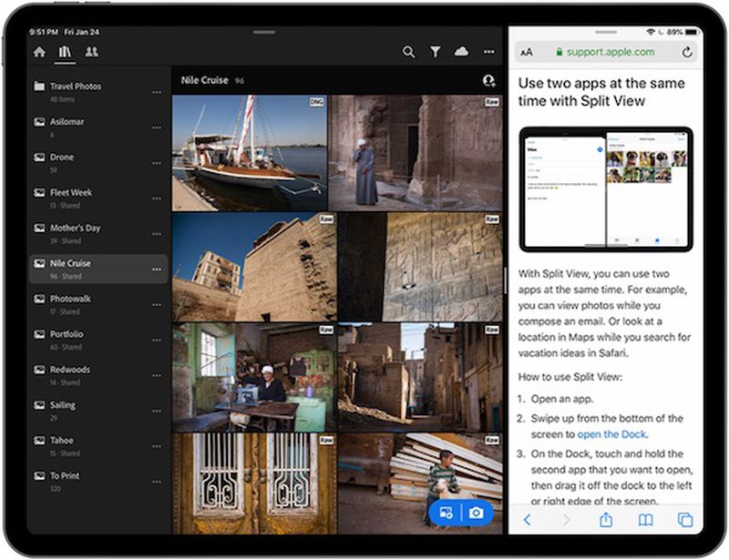Open Safari tabs overview icon

click(x=685, y=520)
